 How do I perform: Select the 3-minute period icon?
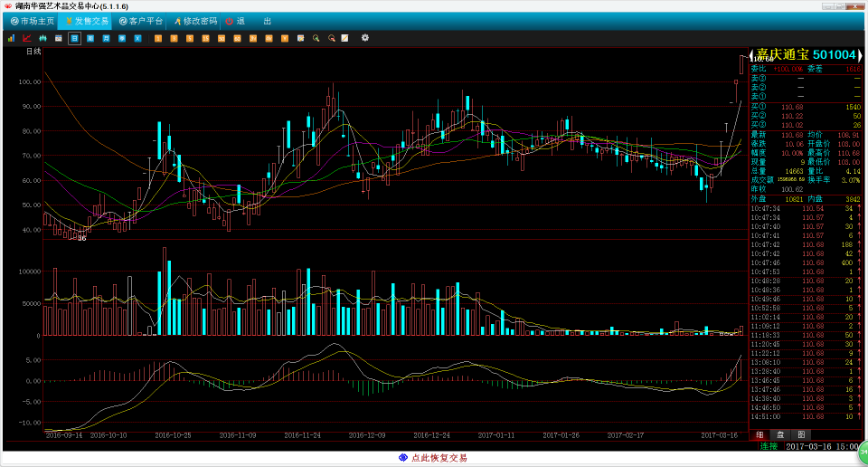point(174,38)
